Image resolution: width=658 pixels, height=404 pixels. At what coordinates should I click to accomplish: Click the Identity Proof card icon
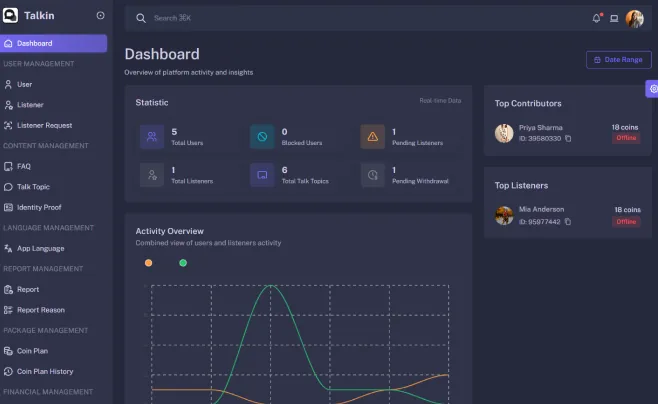click(x=8, y=208)
